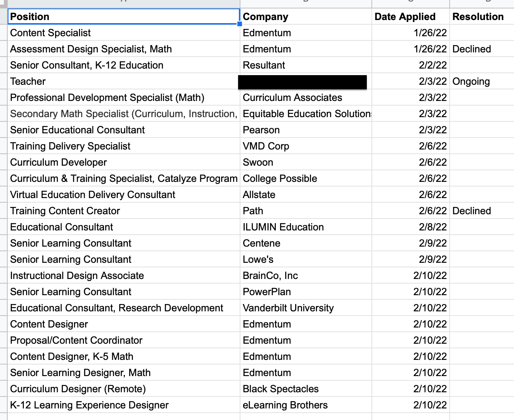The width and height of the screenshot is (514, 420).
Task: Select the Date Applied header cell
Action: tap(410, 17)
